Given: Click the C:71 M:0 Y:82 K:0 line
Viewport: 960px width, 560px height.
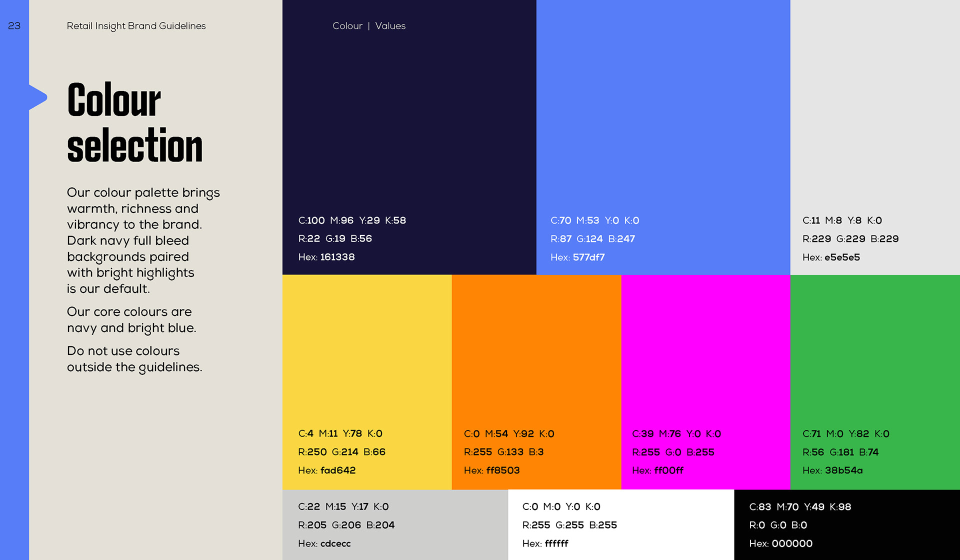Looking at the screenshot, I should (x=845, y=434).
